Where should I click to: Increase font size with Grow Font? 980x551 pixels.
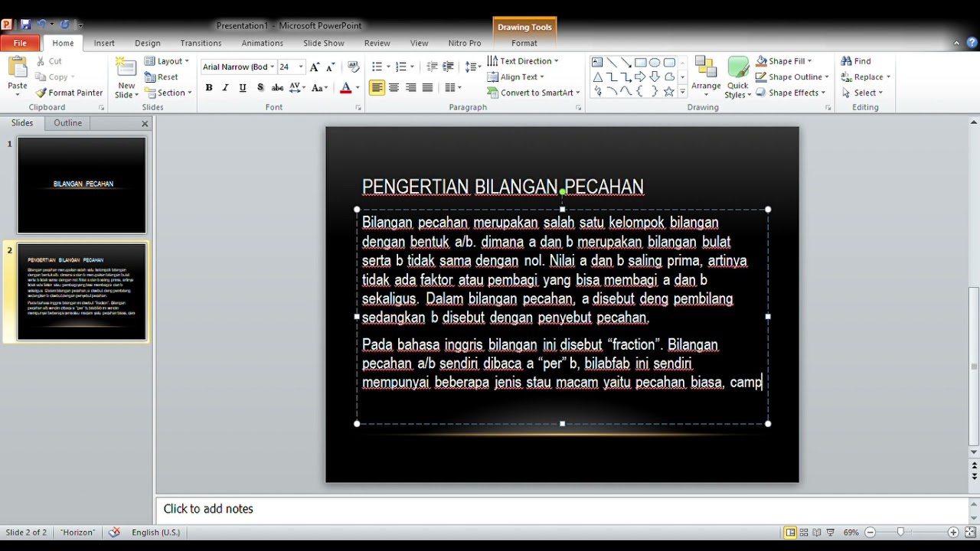pyautogui.click(x=315, y=67)
